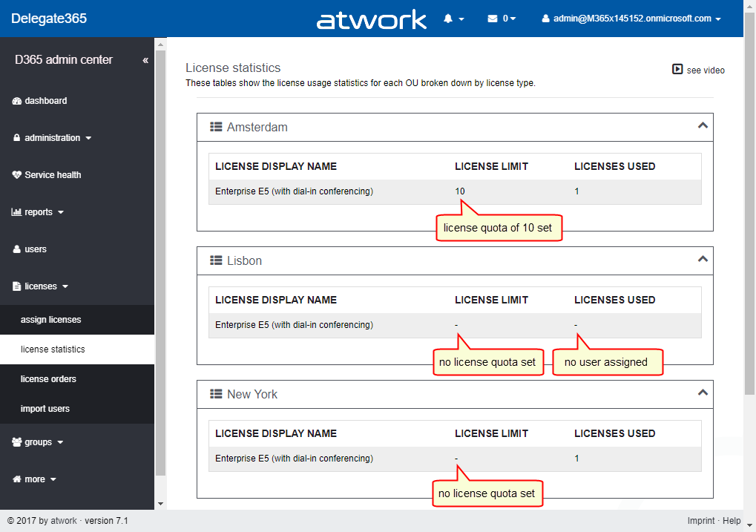This screenshot has height=532, width=756.
Task: Click the Delegate365 brand title
Action: click(49, 19)
